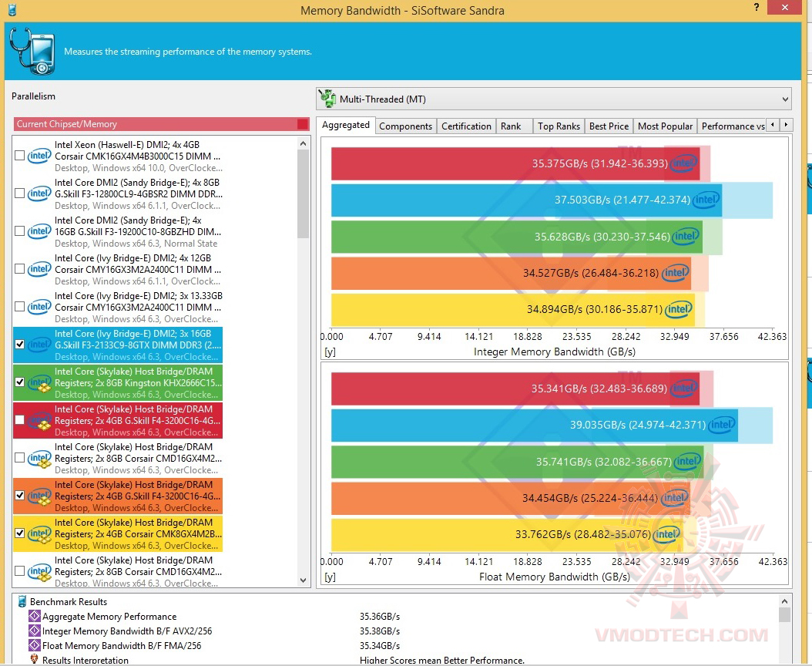
Task: Click Intel logo on 34.527GB/s integer bar
Action: (676, 273)
